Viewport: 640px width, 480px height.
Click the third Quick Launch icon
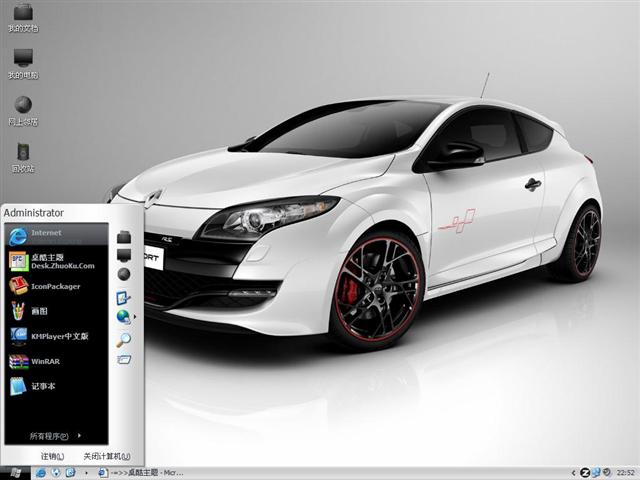coord(70,473)
